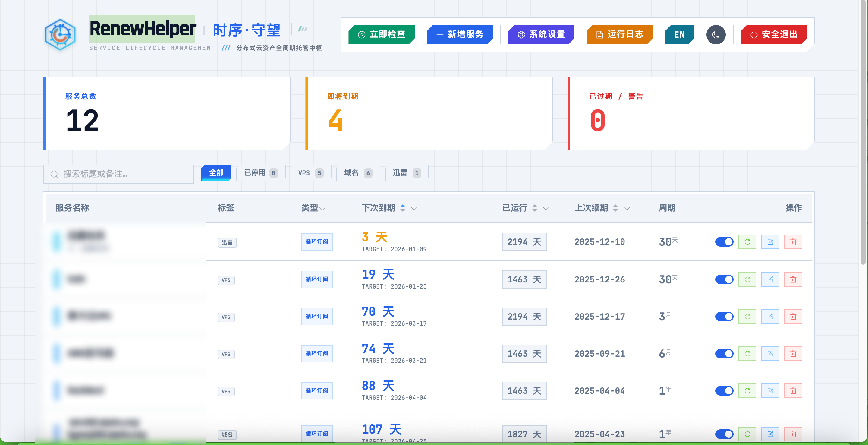Select the 域名 filter tab
868x445 pixels.
click(358, 173)
